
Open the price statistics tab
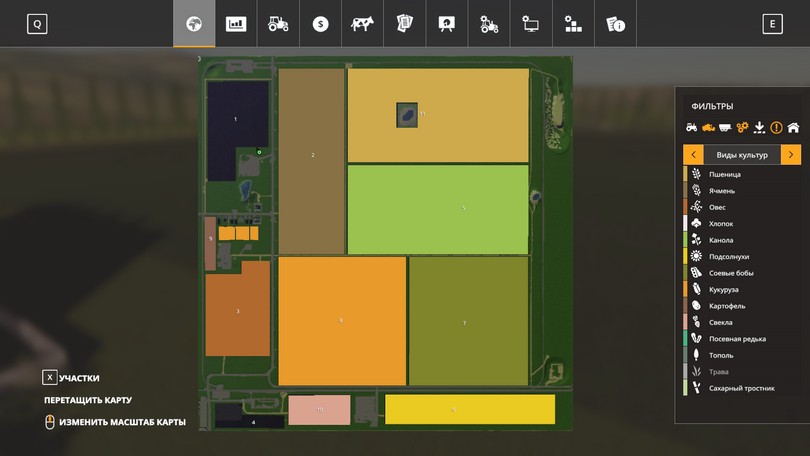click(x=236, y=25)
